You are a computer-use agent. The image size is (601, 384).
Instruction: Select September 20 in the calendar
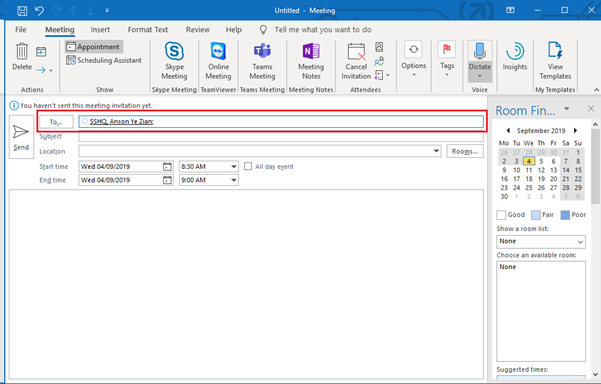[553, 179]
